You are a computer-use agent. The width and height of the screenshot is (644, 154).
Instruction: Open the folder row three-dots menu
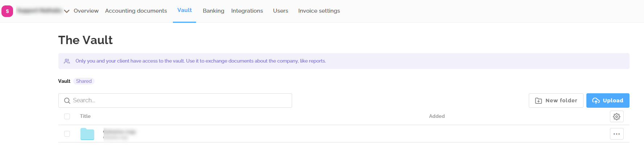pyautogui.click(x=616, y=134)
